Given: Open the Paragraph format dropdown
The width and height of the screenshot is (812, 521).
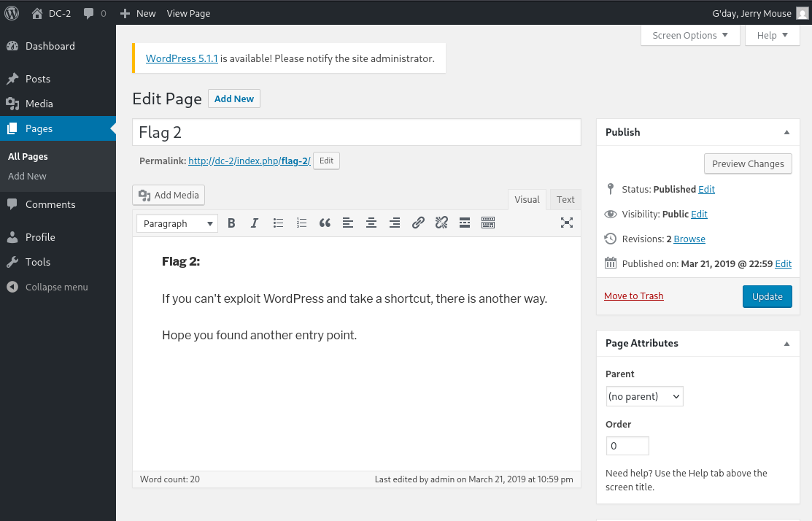Looking at the screenshot, I should coord(177,223).
